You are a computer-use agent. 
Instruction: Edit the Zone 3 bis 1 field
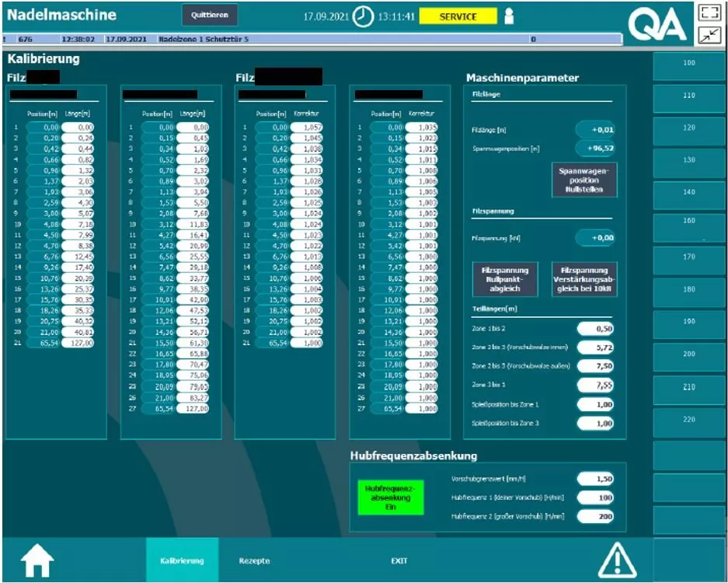click(595, 385)
